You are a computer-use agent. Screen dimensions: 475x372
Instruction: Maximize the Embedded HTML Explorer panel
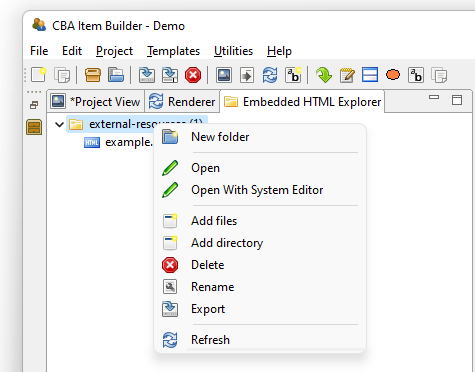pos(457,100)
